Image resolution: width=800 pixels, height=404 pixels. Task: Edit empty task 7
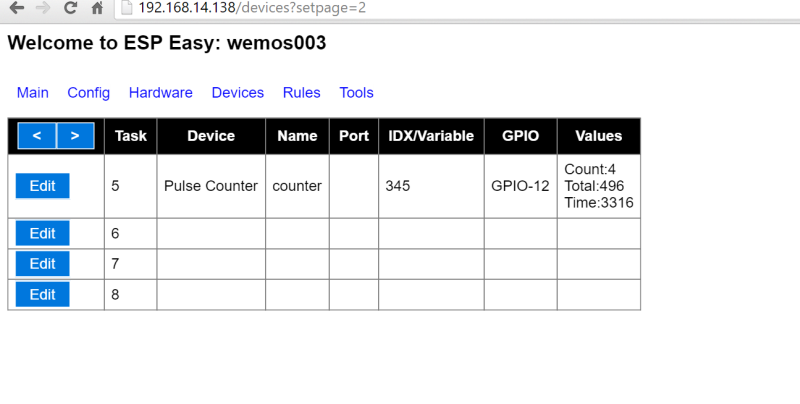(42, 264)
